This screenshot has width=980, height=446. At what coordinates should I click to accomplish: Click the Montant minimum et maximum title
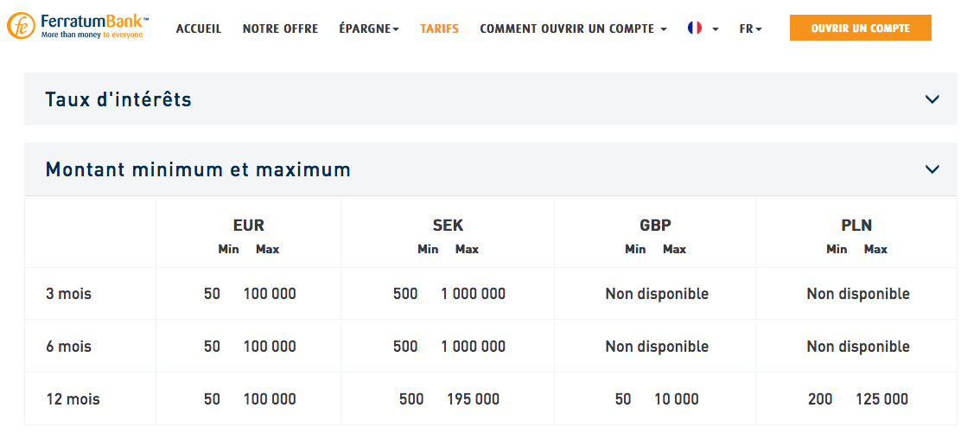[x=198, y=169]
